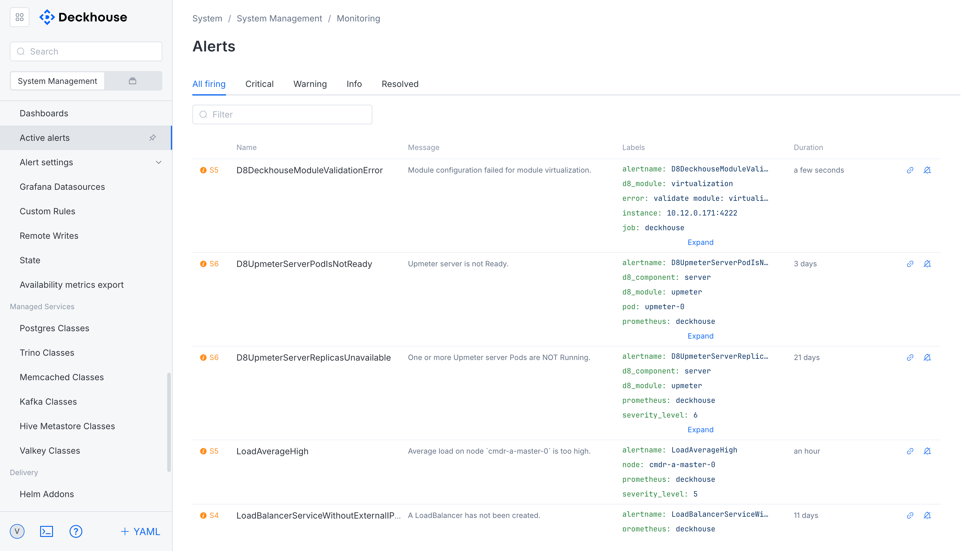The height and width of the screenshot is (551, 980).
Task: Pin the Active alerts menu item
Action: coord(153,138)
